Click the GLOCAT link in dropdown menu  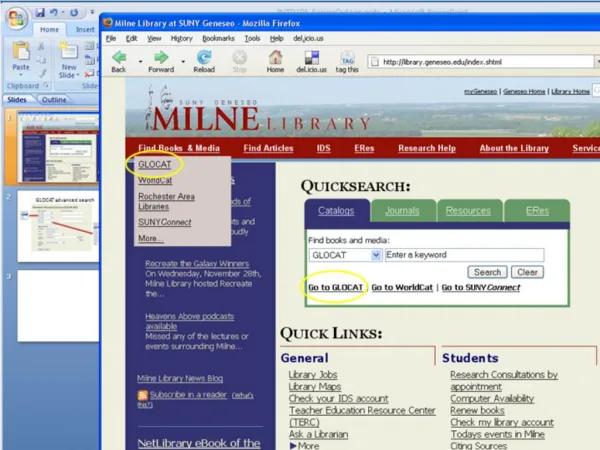pos(155,165)
